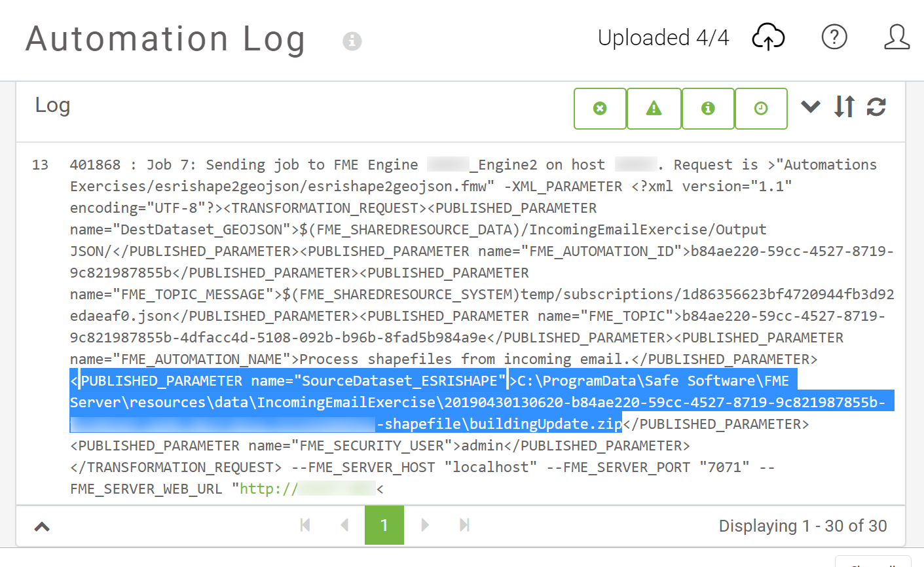The height and width of the screenshot is (567, 924).
Task: Expand the log options chevron
Action: click(x=811, y=106)
